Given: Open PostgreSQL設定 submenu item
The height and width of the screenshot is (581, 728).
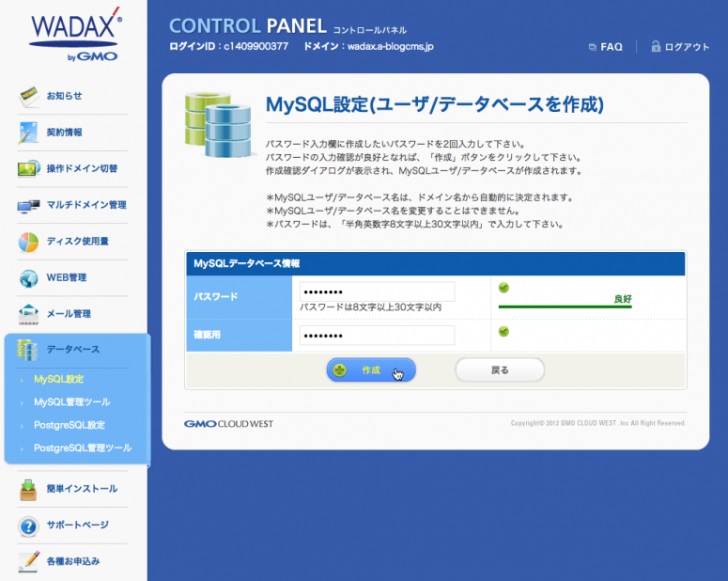Looking at the screenshot, I should pos(69,425).
